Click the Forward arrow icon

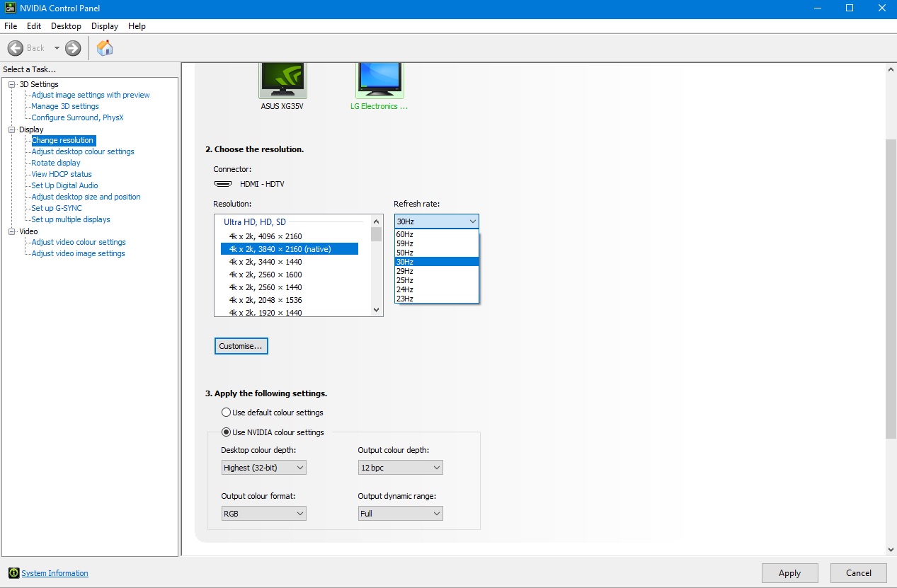(73, 48)
